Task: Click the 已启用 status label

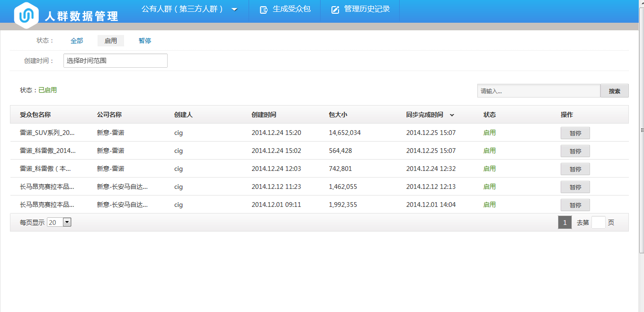Action: [47, 90]
